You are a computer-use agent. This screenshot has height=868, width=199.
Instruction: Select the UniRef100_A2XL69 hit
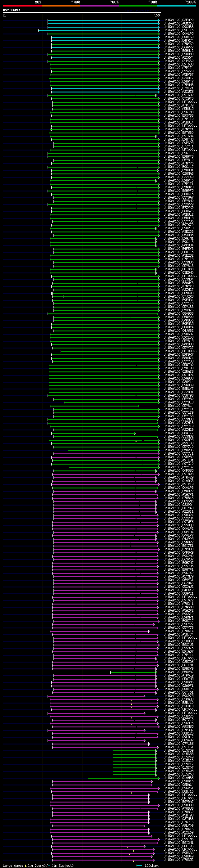[x=179, y=833]
